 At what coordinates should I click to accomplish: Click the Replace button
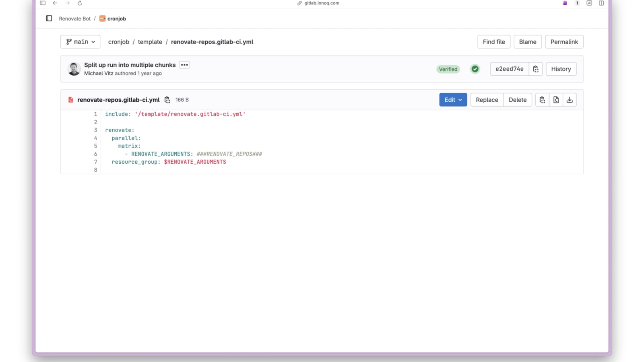(x=487, y=100)
